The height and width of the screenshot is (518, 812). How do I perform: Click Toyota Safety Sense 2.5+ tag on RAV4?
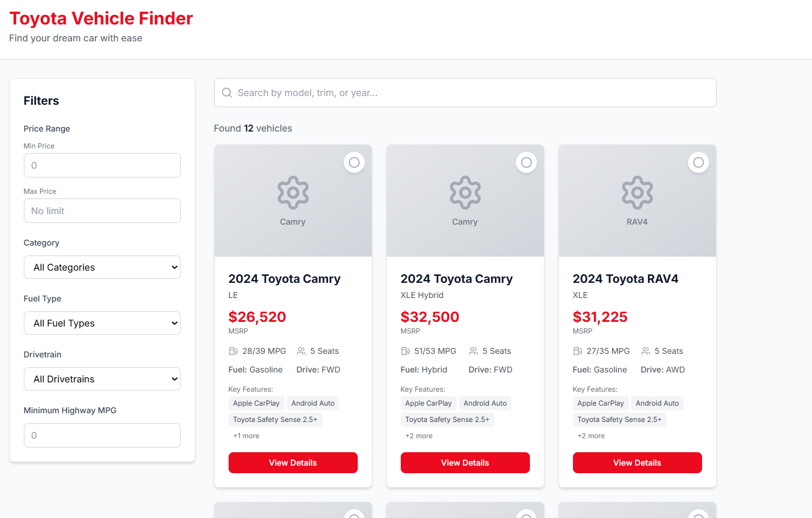(619, 420)
